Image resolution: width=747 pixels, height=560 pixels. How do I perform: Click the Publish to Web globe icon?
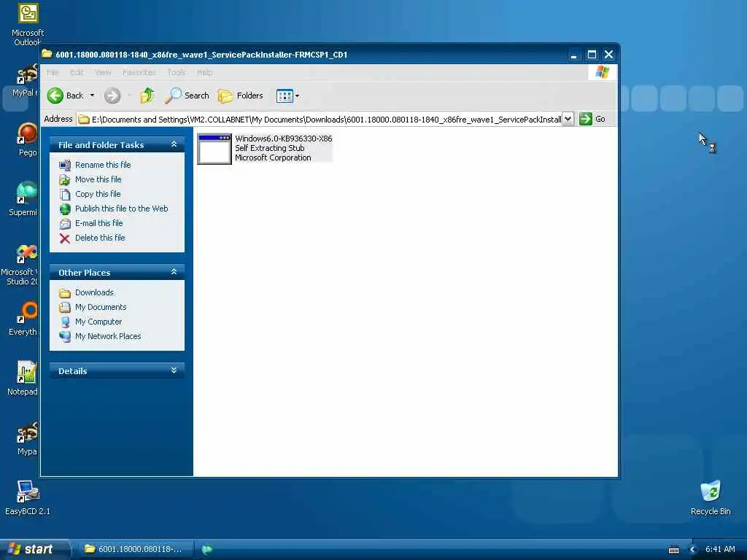point(65,209)
